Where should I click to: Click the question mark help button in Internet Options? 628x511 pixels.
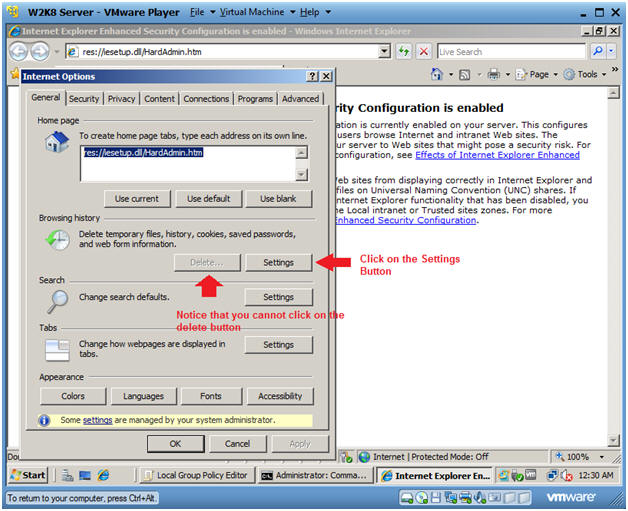point(312,76)
